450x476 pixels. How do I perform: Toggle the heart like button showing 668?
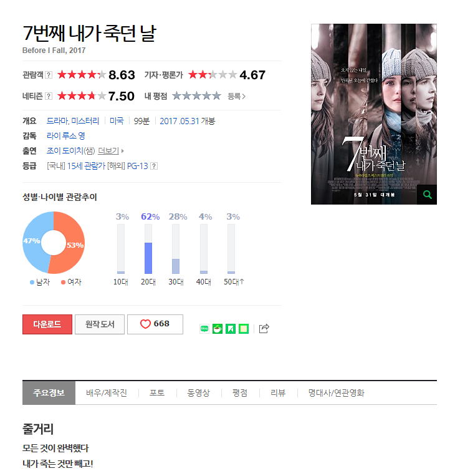point(155,324)
